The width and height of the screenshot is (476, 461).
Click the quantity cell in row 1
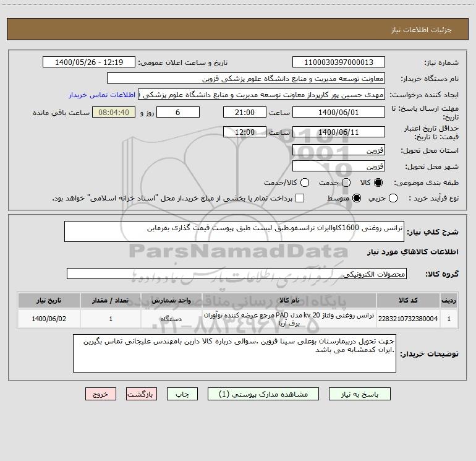(111, 319)
